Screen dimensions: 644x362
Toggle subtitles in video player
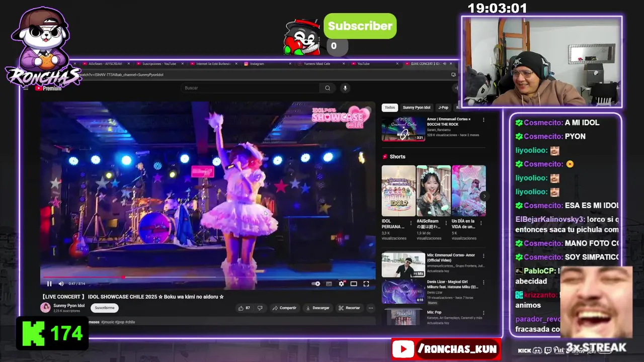click(x=329, y=284)
